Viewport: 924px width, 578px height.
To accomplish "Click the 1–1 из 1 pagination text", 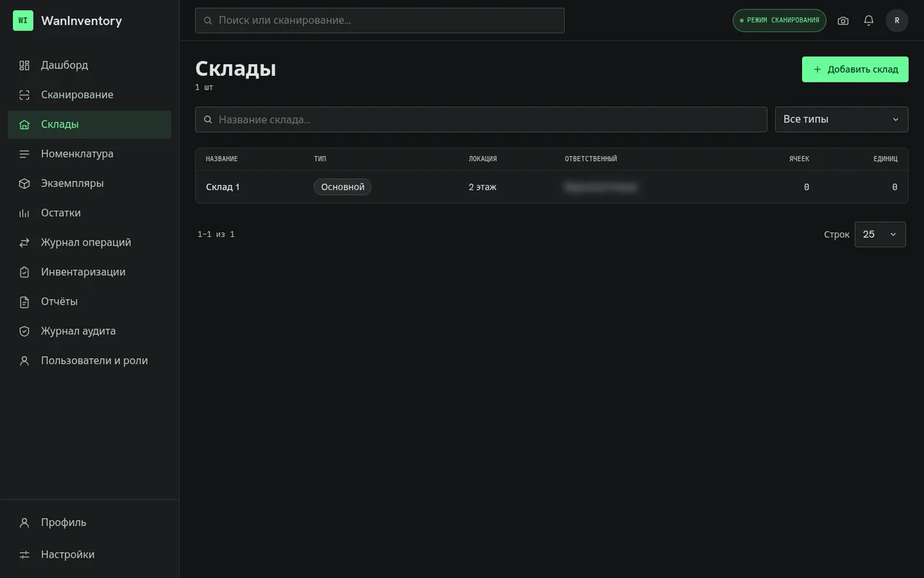I will click(216, 235).
